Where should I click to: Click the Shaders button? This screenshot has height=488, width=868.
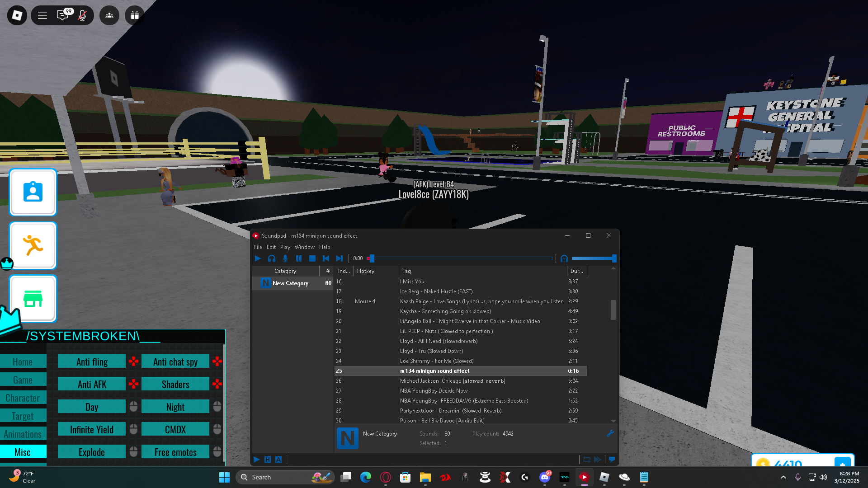(175, 384)
